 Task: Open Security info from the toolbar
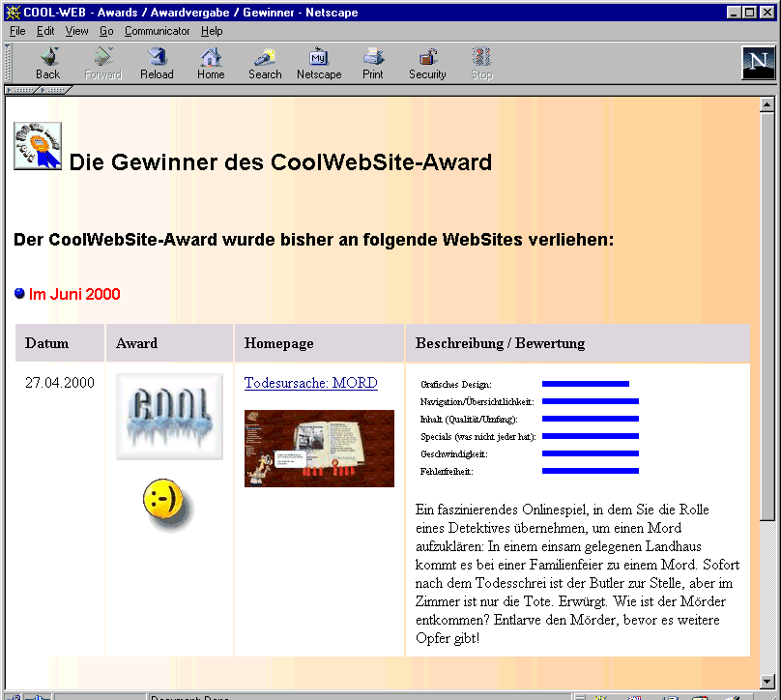[x=427, y=63]
